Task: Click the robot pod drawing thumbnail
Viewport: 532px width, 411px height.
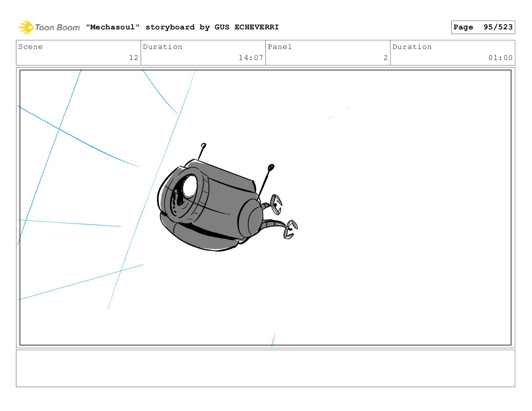Action: click(227, 197)
